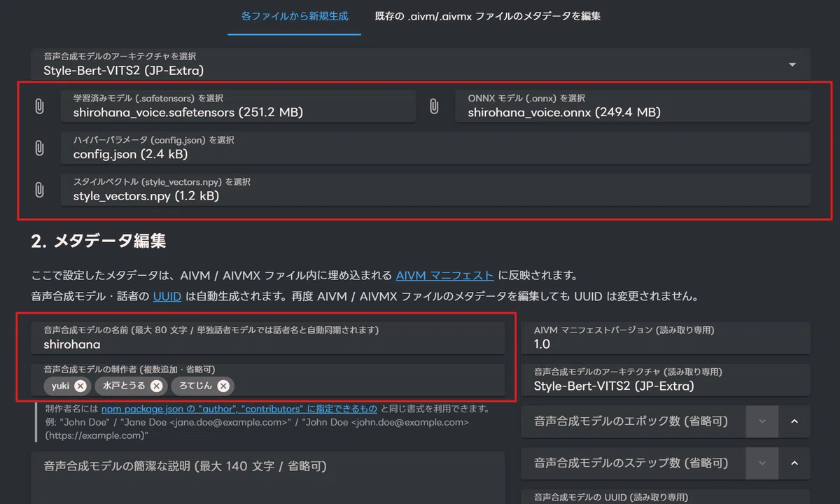Click the model name field containing shirohana
This screenshot has height=504, width=840.
(x=268, y=337)
